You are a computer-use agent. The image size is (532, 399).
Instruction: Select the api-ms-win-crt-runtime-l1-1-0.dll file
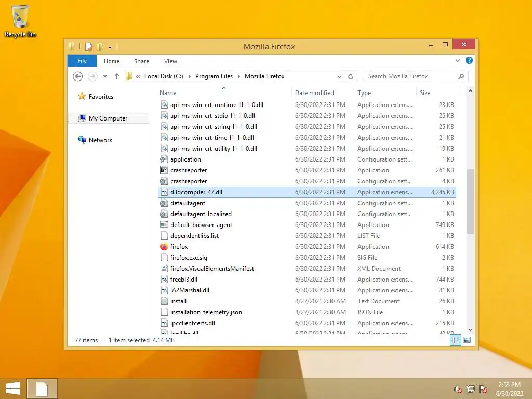pos(307,105)
